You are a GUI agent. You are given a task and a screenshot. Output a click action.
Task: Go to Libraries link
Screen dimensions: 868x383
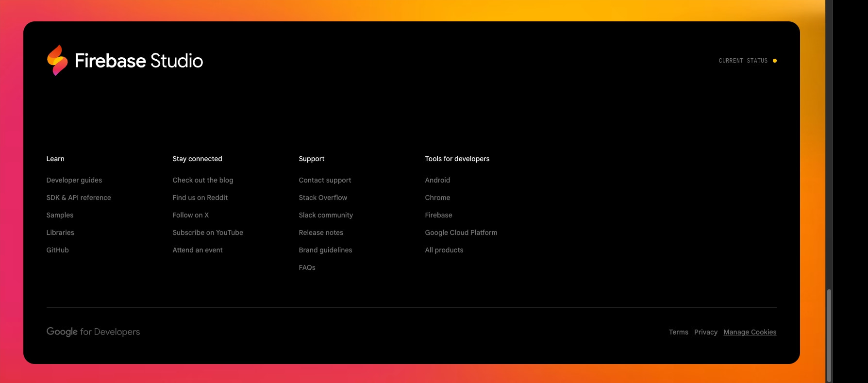pos(60,233)
